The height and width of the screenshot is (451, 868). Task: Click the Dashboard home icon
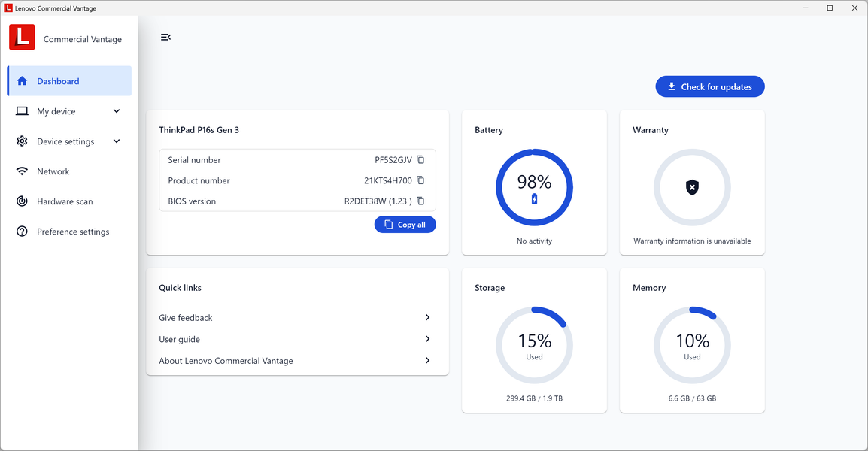22,81
